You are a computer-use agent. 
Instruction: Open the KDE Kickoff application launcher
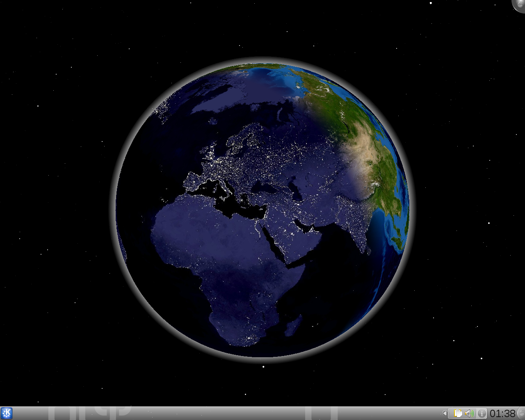(x=7, y=413)
